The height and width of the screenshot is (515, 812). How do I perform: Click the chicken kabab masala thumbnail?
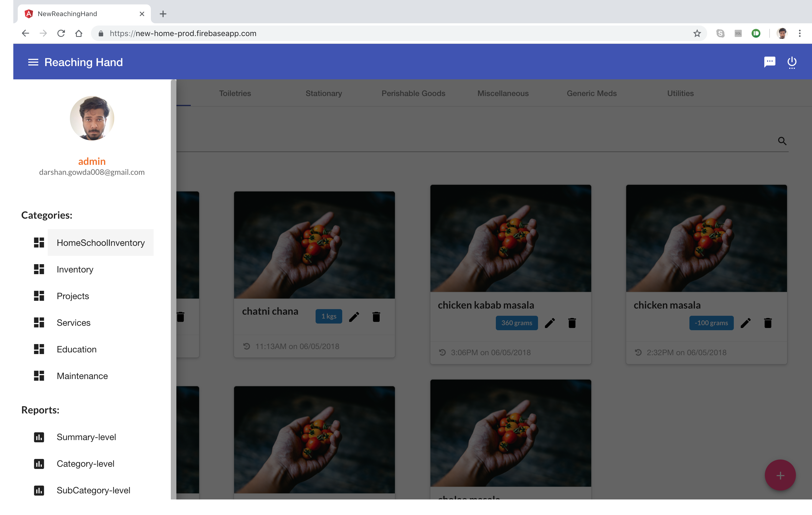click(x=511, y=238)
